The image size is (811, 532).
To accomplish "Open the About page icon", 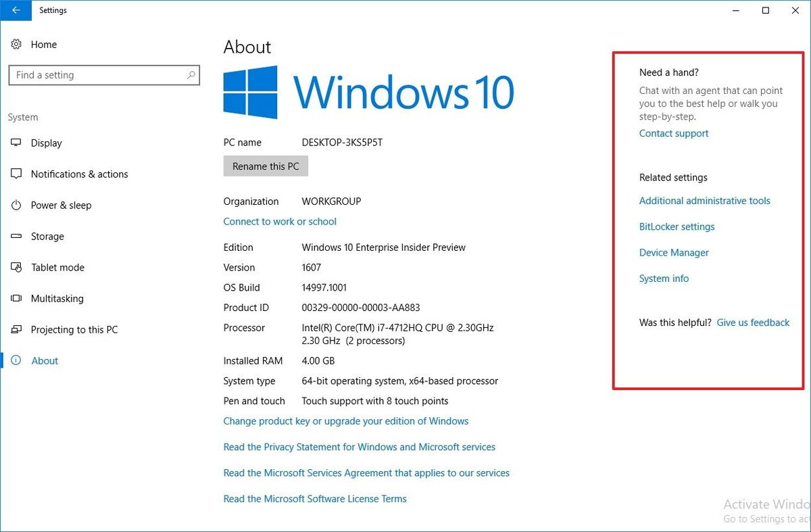I will (15, 360).
